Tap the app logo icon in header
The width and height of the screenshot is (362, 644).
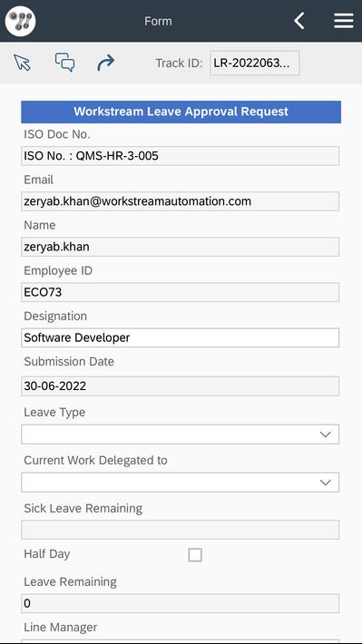pos(20,21)
